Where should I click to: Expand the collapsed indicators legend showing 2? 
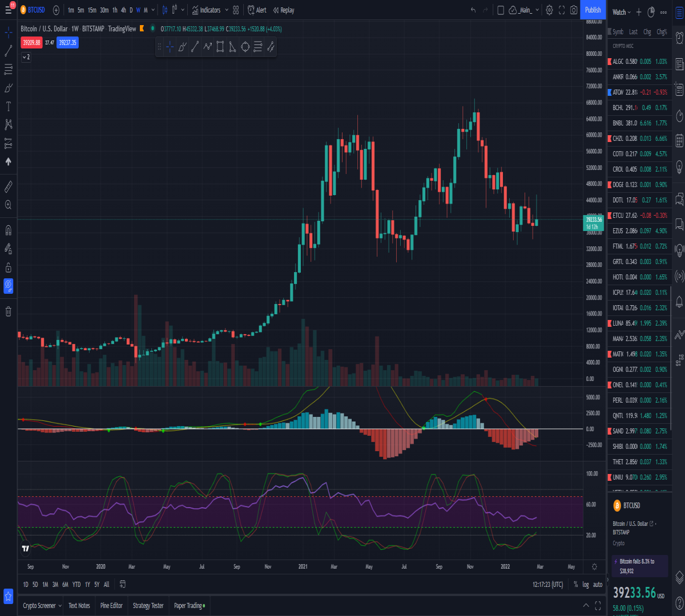26,57
